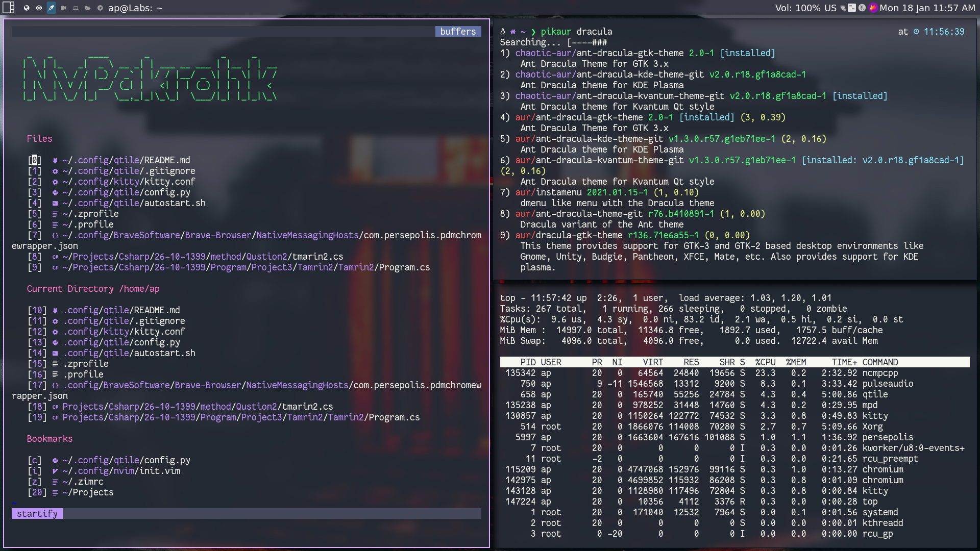
Task: Click the Bookmarks section heading
Action: pyautogui.click(x=50, y=439)
